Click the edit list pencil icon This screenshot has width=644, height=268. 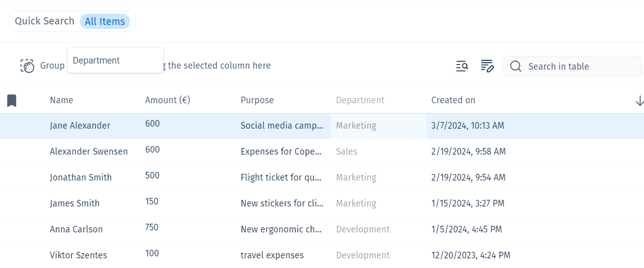point(487,66)
